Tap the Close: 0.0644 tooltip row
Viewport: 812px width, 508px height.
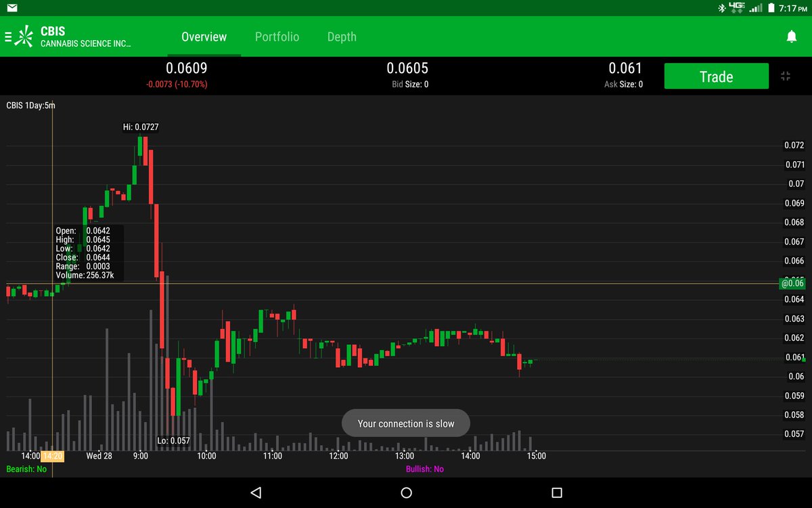83,257
